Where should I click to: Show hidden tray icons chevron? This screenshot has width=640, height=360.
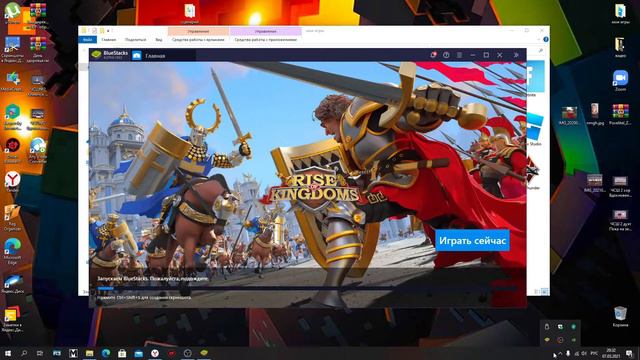(x=560, y=353)
